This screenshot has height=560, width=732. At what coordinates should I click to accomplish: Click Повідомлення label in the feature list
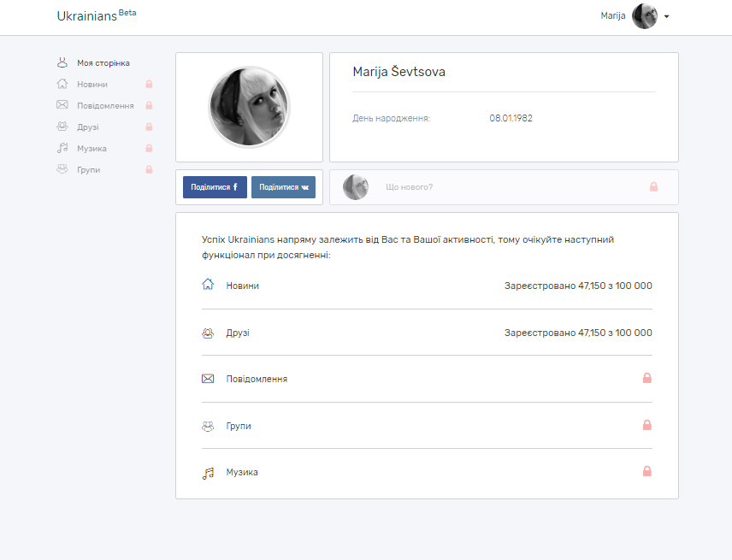click(x=257, y=379)
